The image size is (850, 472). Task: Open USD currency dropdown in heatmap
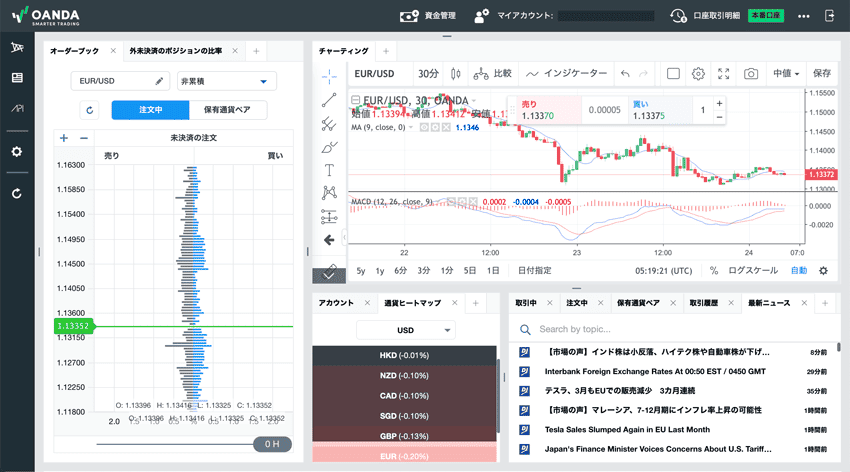pos(405,330)
